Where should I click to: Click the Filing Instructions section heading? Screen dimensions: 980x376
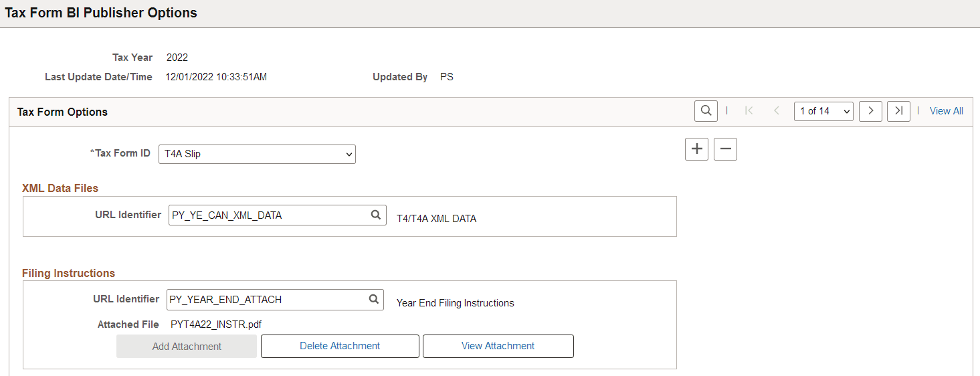[68, 273]
